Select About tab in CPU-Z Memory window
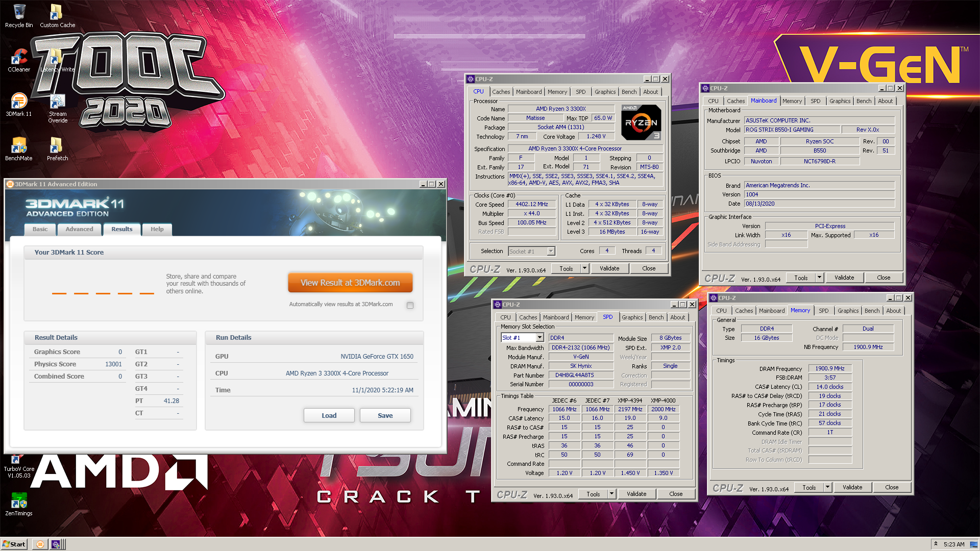The height and width of the screenshot is (551, 980). [893, 311]
